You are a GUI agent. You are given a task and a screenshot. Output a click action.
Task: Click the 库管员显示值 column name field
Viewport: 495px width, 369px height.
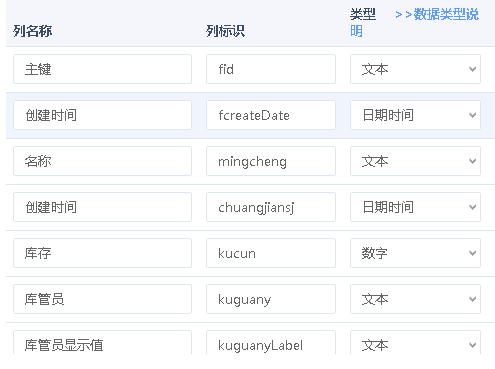(x=102, y=343)
